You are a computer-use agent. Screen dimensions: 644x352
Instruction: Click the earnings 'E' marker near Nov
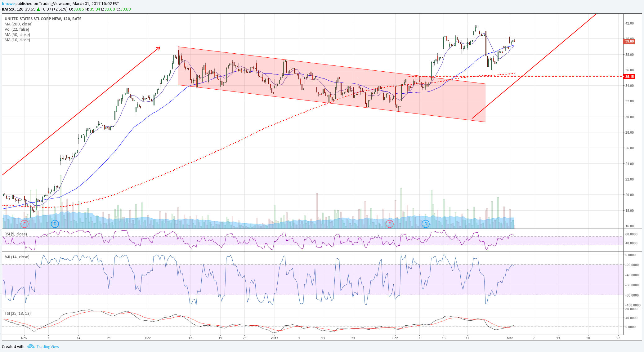click(25, 224)
